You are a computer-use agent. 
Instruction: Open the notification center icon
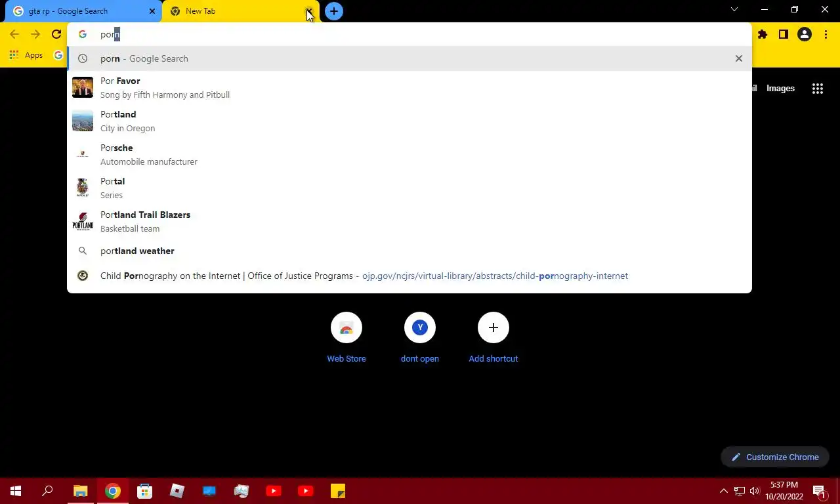(819, 491)
